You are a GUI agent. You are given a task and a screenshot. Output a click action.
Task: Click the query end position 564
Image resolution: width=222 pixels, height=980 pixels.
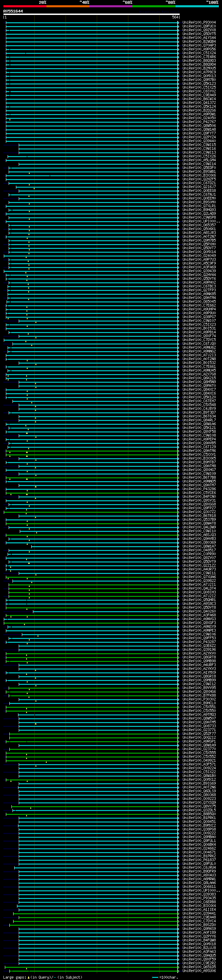pyautogui.click(x=175, y=17)
